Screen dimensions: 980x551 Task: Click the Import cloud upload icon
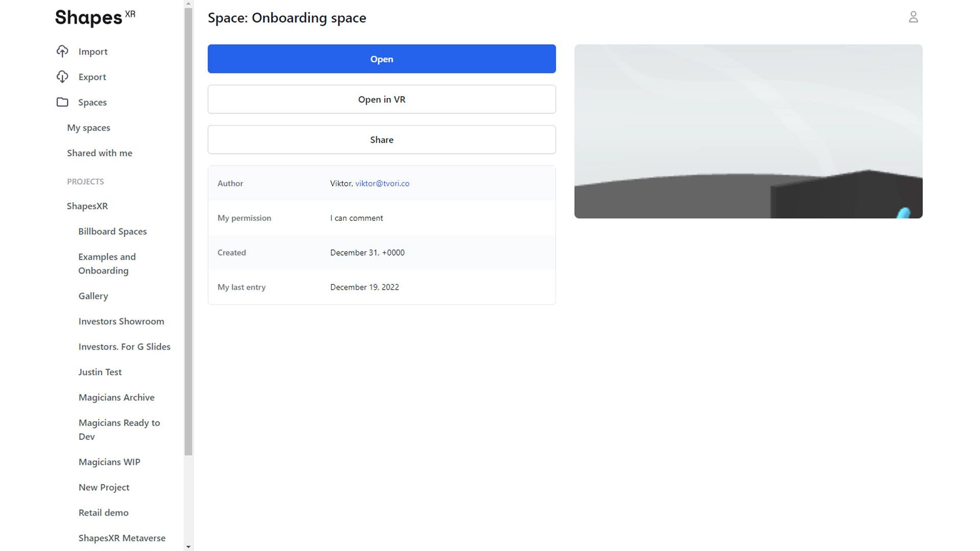62,52
